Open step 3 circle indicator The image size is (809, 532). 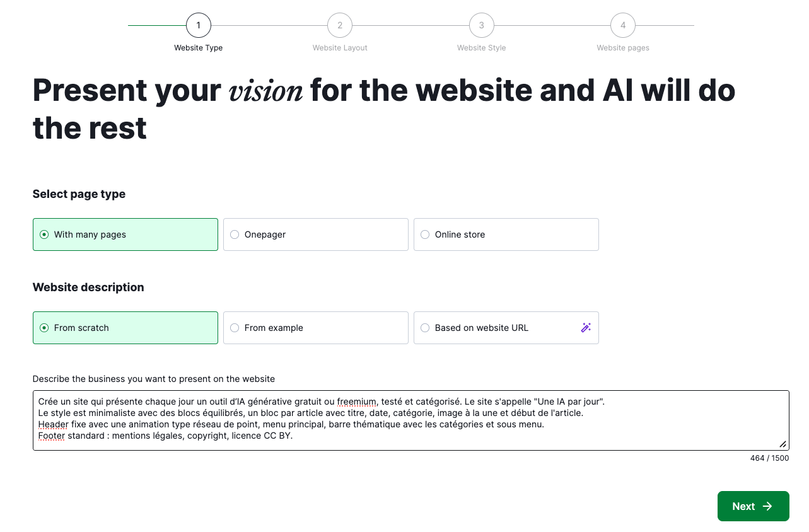(x=482, y=26)
